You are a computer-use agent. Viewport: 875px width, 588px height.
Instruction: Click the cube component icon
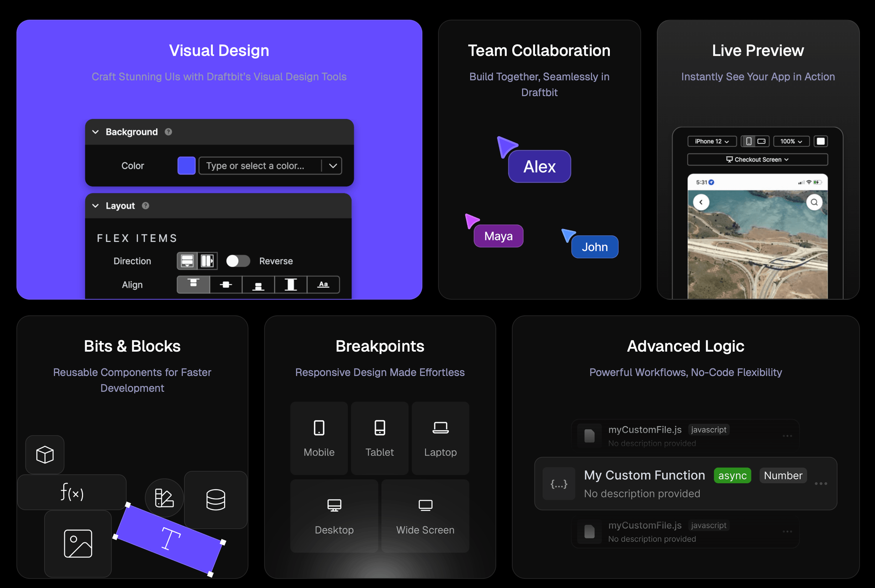[x=45, y=455]
